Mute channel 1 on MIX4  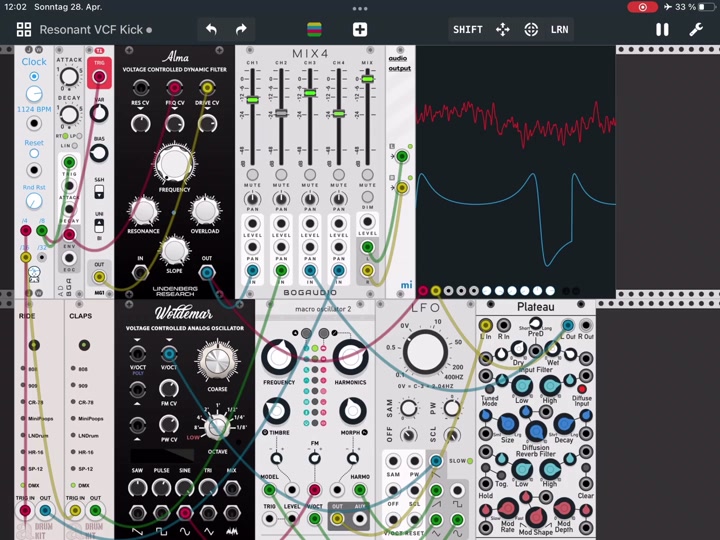[x=252, y=174]
